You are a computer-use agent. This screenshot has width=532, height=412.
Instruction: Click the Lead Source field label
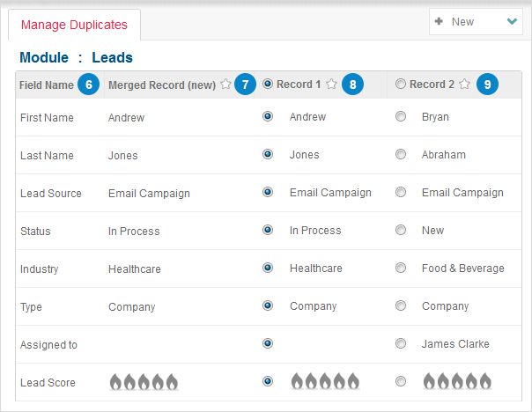[51, 194]
